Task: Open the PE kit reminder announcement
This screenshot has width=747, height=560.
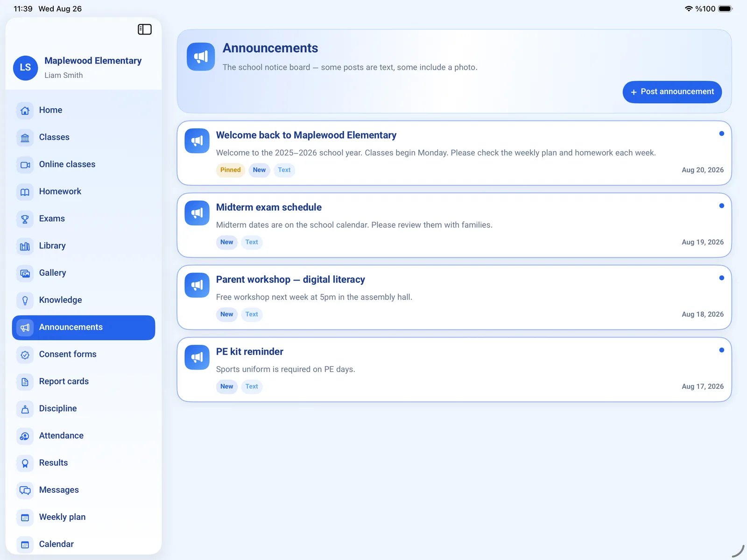Action: [x=454, y=370]
